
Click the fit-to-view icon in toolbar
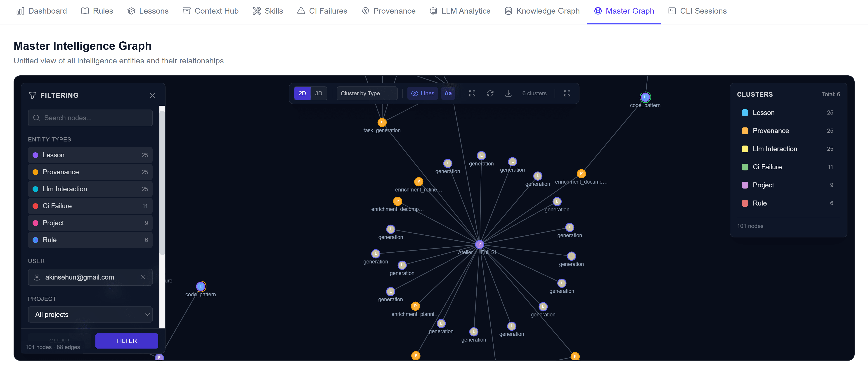(472, 93)
